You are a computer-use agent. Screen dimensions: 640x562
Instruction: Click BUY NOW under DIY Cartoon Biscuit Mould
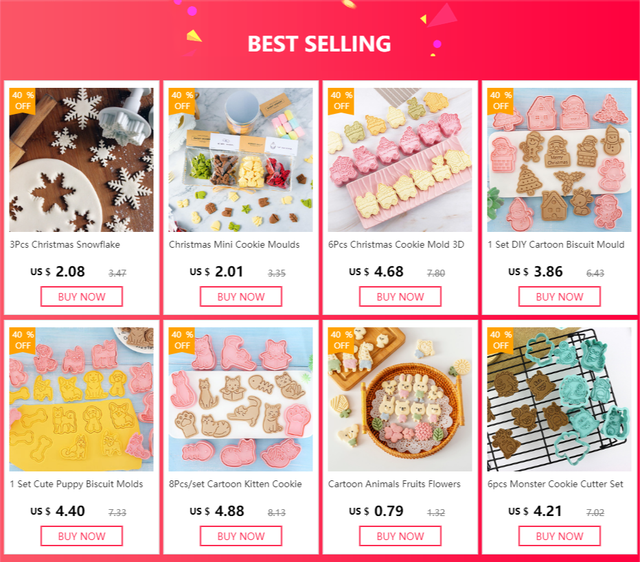(559, 296)
